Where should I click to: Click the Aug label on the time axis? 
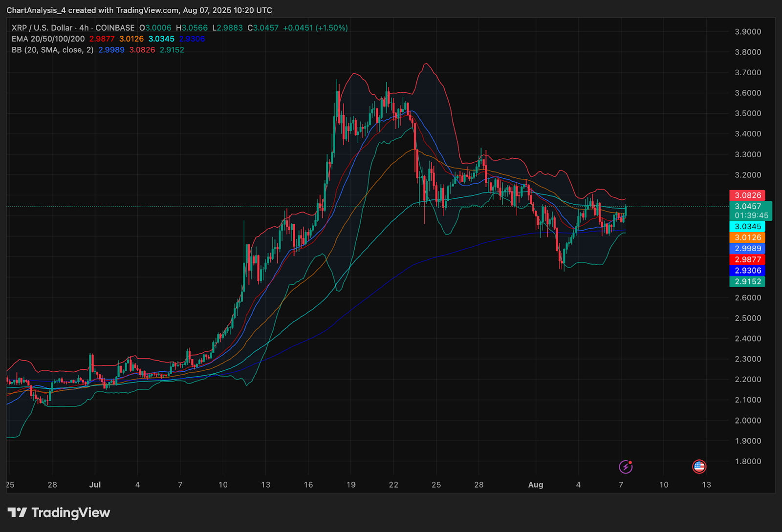coord(536,485)
